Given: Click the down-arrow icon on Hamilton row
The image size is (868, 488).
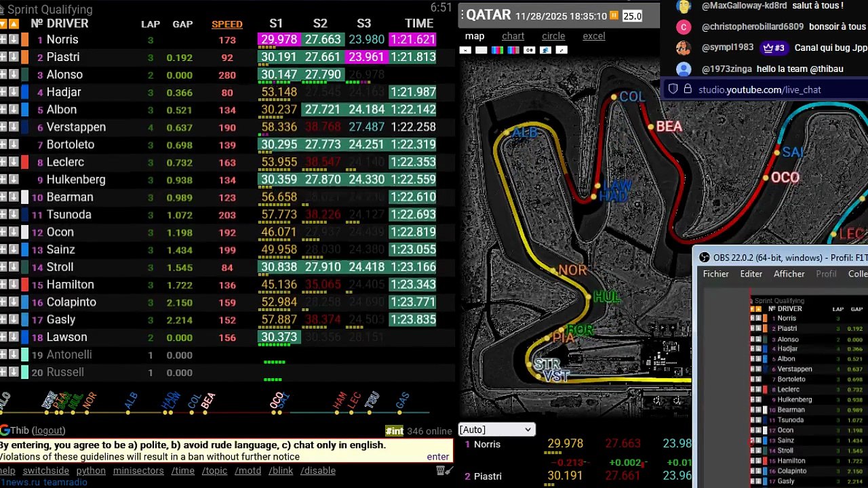Looking at the screenshot, I should (14, 285).
